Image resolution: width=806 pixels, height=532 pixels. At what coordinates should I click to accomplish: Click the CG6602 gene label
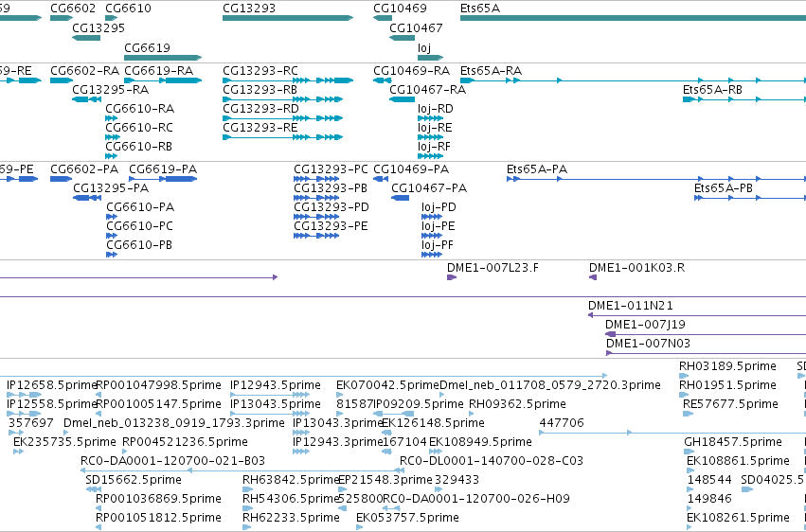[x=73, y=9]
